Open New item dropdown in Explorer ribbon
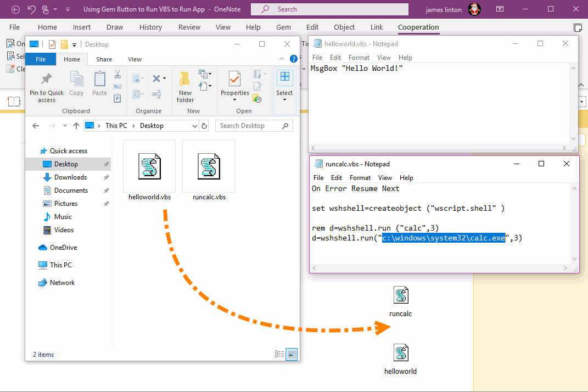The width and height of the screenshot is (588, 392). (205, 74)
